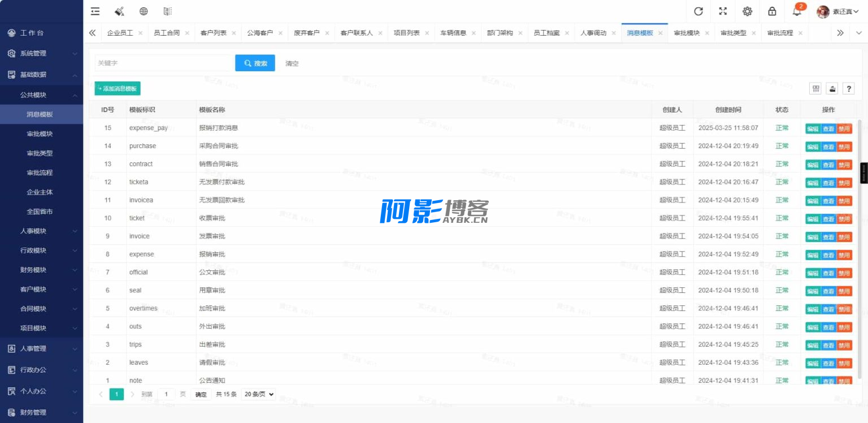868x423 pixels.
Task: Disable the purchase template row
Action: point(844,146)
